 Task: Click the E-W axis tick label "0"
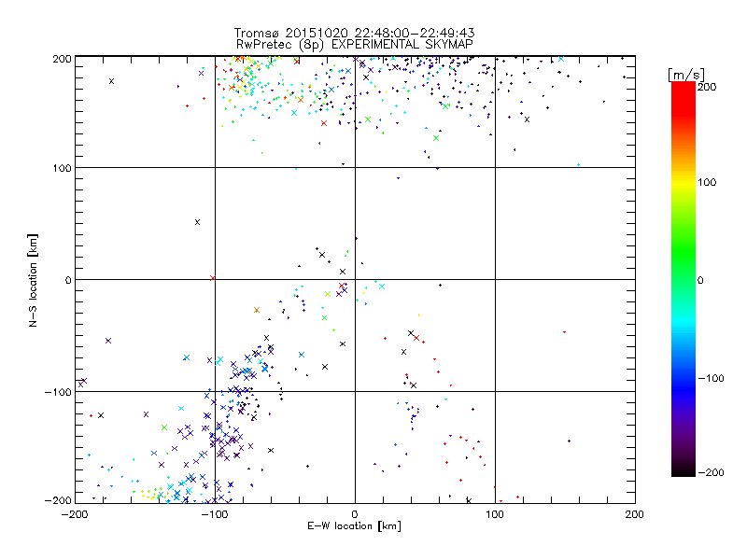355,514
